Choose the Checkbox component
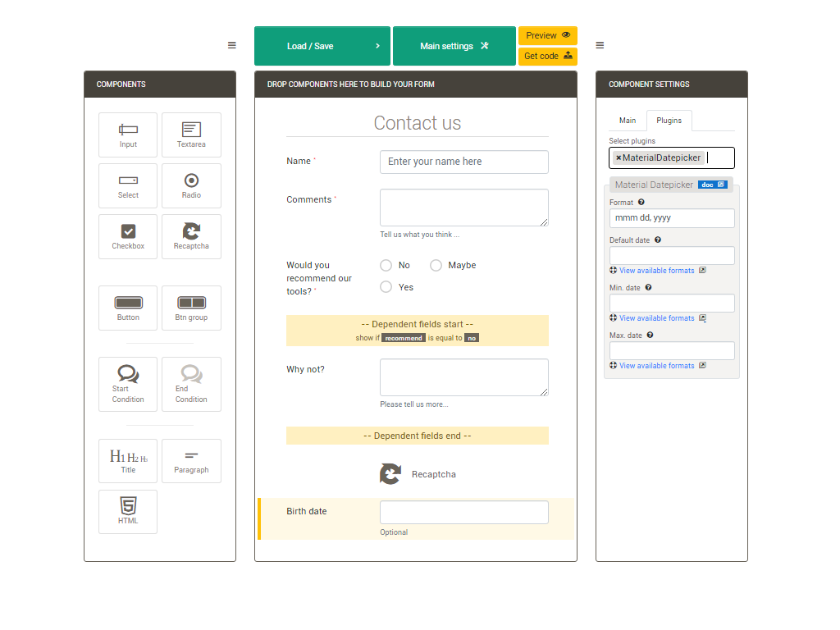This screenshot has height=630, width=840. coord(128,236)
